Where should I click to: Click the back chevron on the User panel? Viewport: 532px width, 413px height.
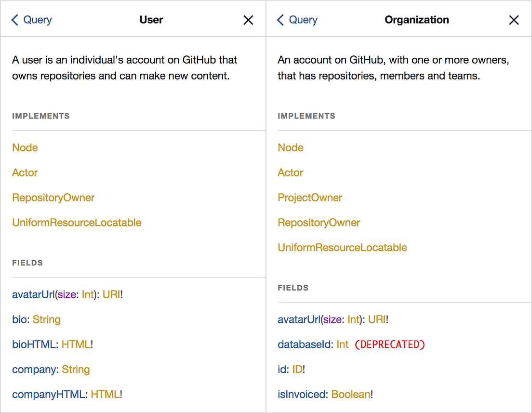tap(15, 20)
